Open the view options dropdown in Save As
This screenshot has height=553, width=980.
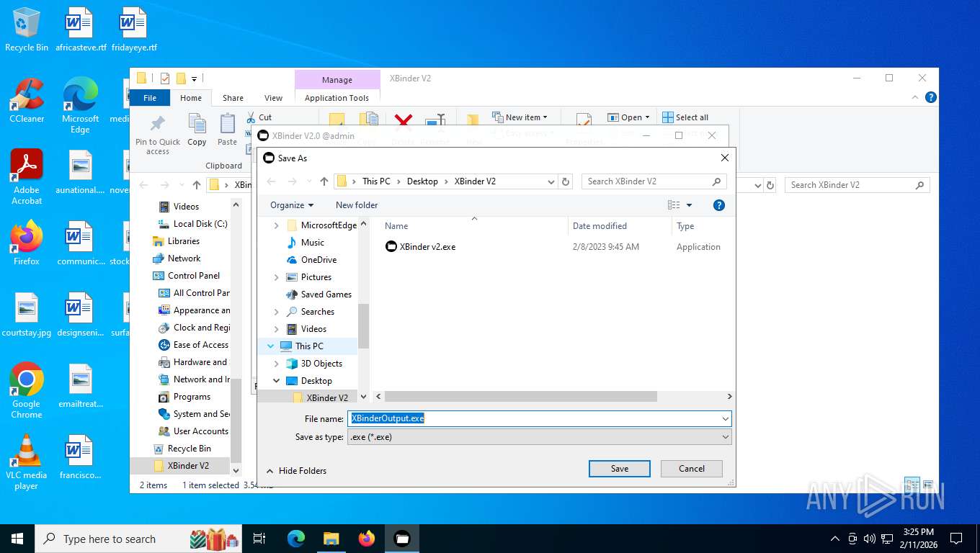tap(689, 205)
